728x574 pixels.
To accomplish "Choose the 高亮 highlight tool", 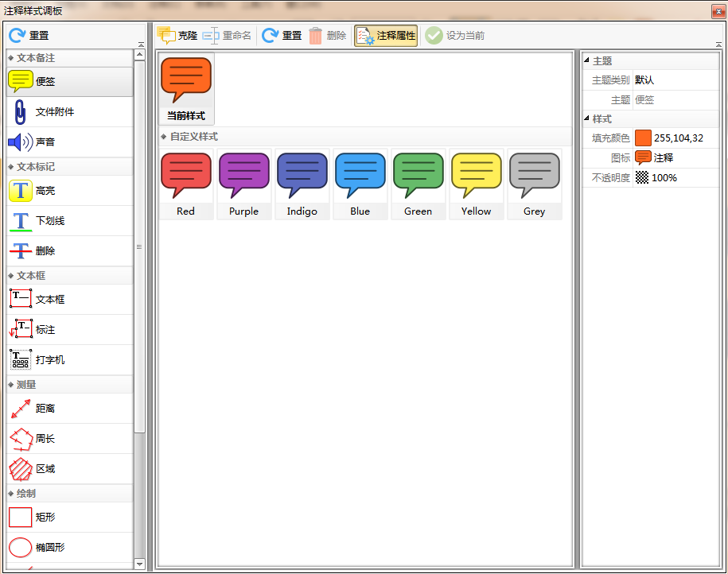I will point(70,191).
